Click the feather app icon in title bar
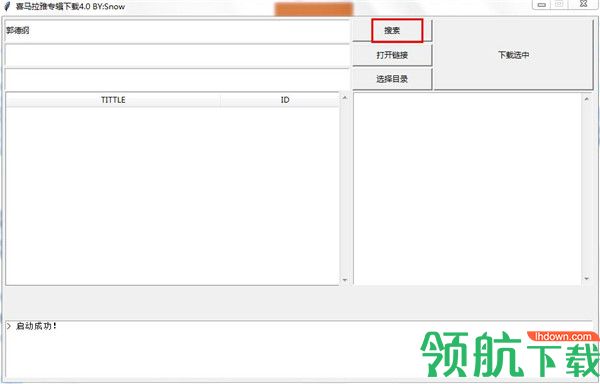The height and width of the screenshot is (384, 600). [7, 6]
